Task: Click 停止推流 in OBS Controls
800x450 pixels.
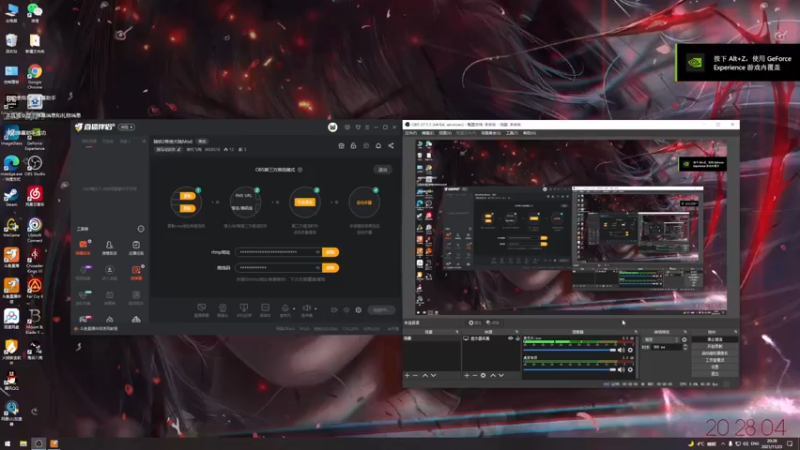Action: coord(715,339)
